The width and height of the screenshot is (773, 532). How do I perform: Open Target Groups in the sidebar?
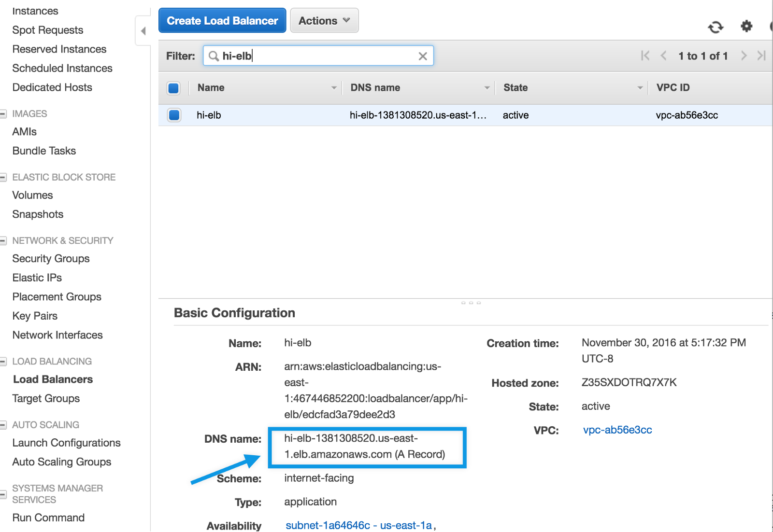point(46,398)
